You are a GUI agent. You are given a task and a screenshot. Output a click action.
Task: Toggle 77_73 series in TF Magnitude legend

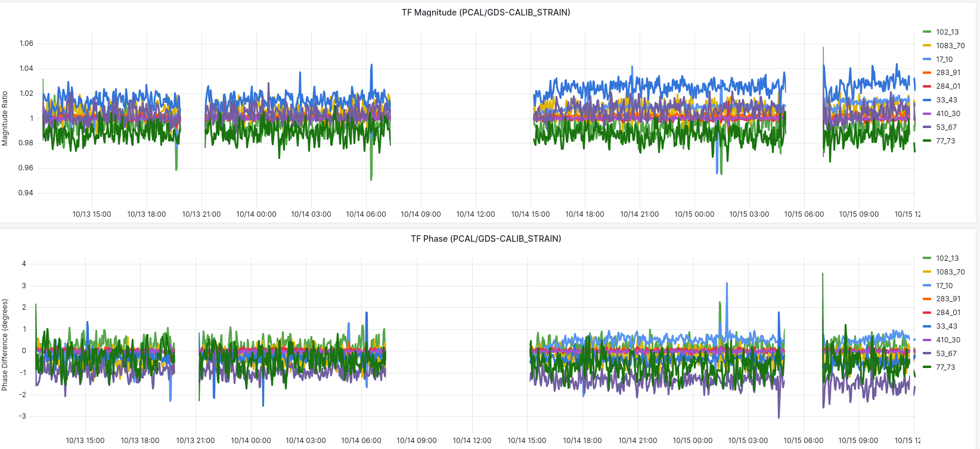coord(945,141)
